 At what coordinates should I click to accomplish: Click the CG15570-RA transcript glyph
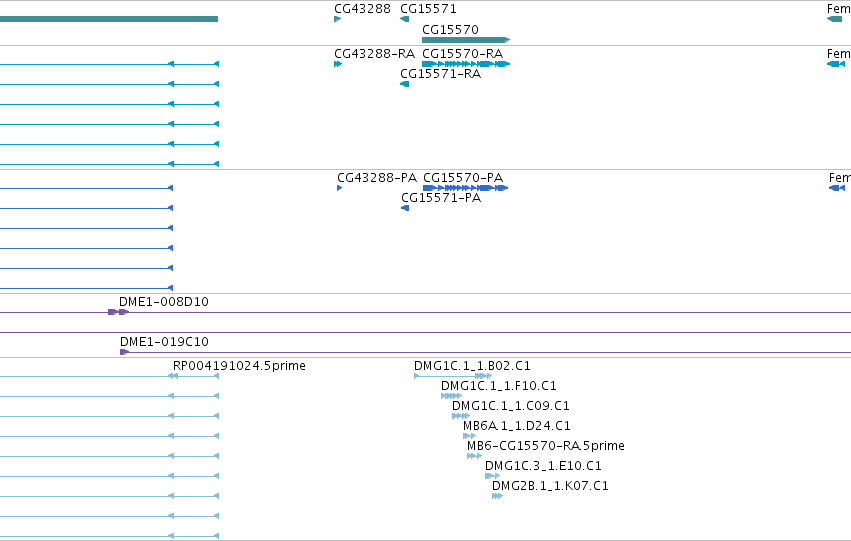coord(466,64)
